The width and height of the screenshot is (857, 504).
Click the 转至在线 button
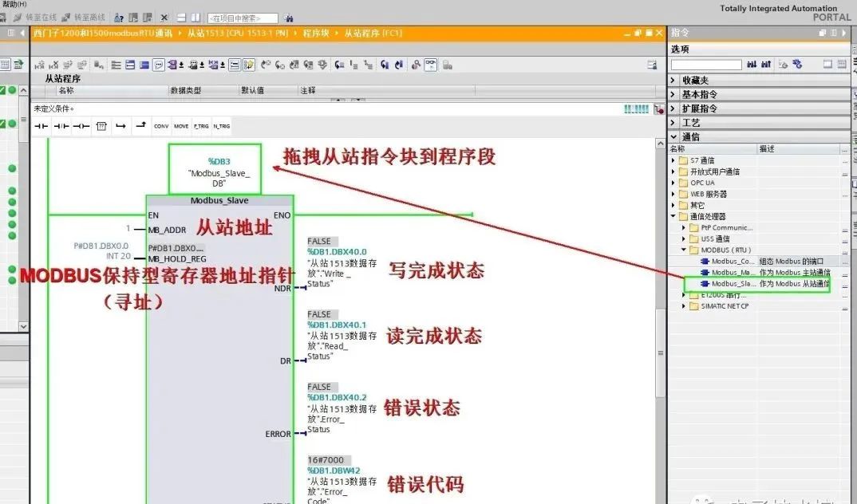coord(36,18)
